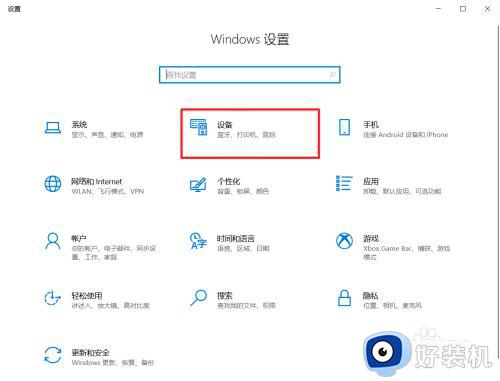Select the 更新和安全 title text

[x=91, y=353]
